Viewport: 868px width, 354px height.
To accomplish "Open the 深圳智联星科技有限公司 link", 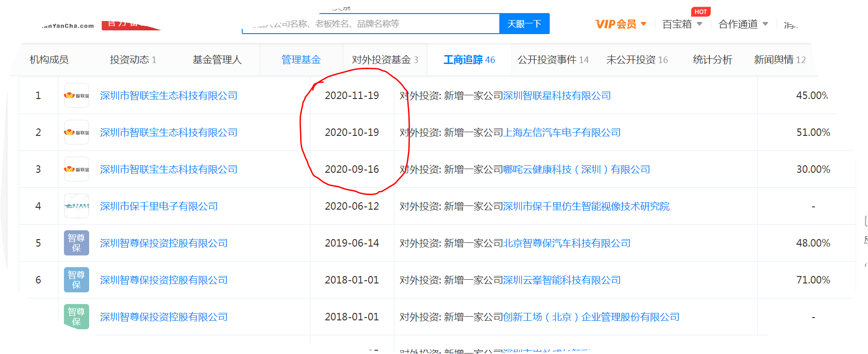I will point(557,96).
